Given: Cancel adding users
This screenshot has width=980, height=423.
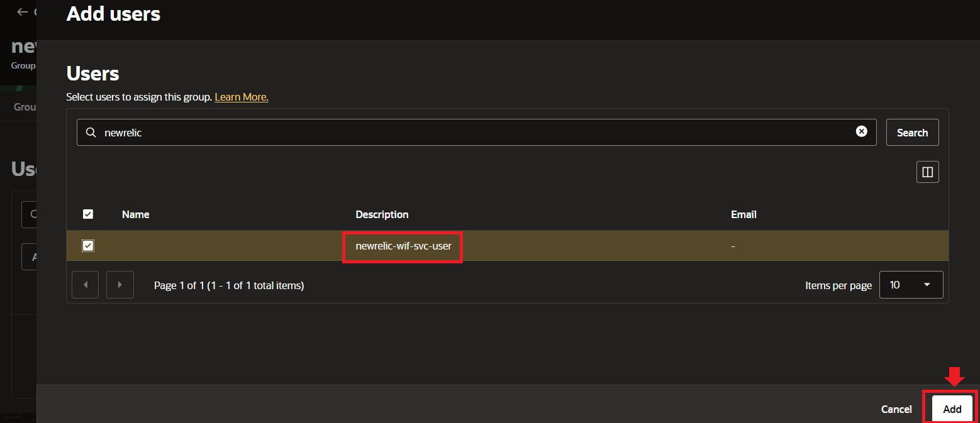Looking at the screenshot, I should coord(896,409).
